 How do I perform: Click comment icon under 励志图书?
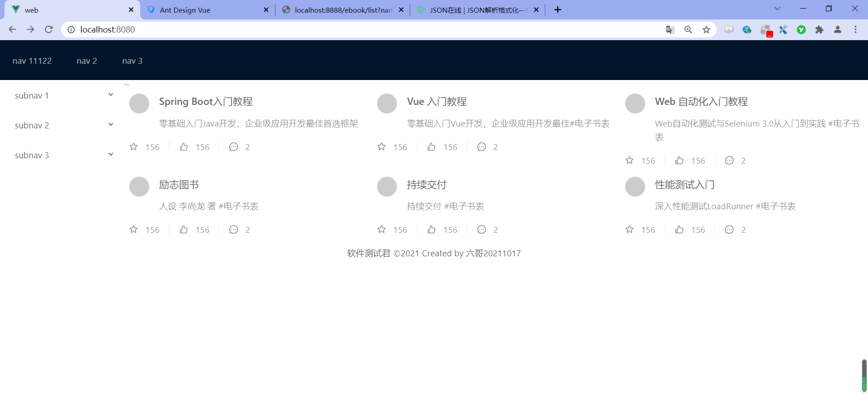pyautogui.click(x=233, y=229)
